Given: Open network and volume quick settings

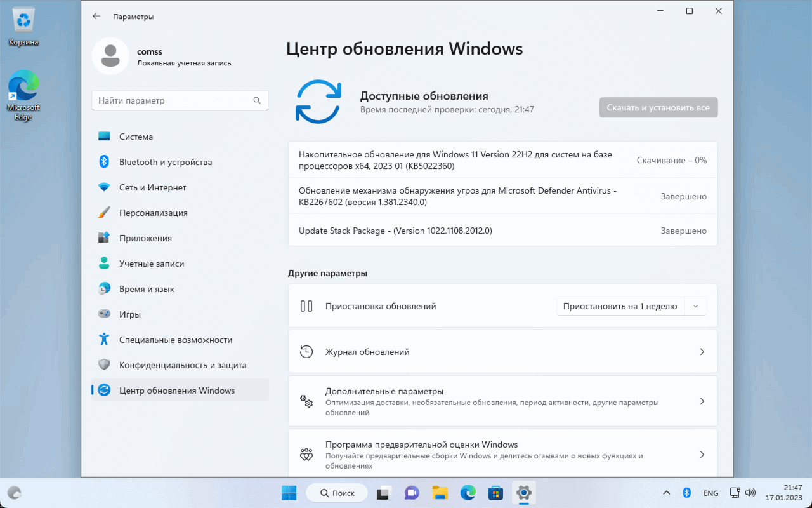Looking at the screenshot, I should pyautogui.click(x=742, y=493).
